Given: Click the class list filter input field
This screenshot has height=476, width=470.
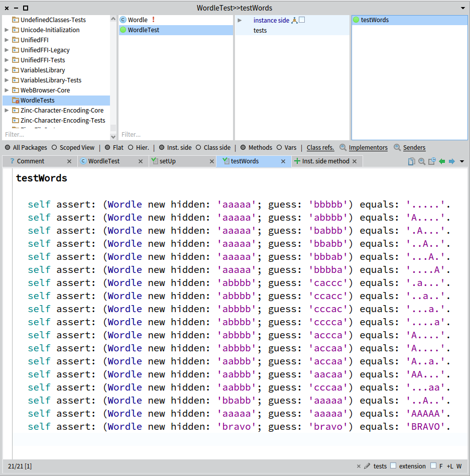Looking at the screenshot, I should click(x=175, y=135).
